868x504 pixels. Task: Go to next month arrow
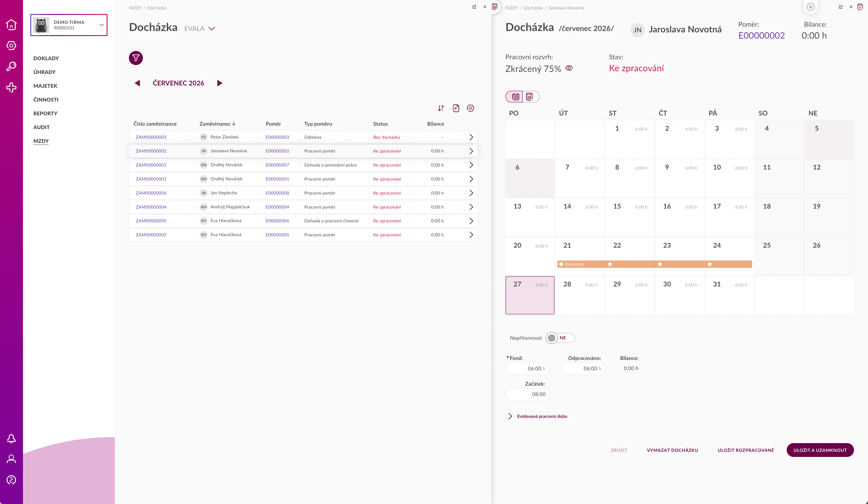click(x=219, y=83)
